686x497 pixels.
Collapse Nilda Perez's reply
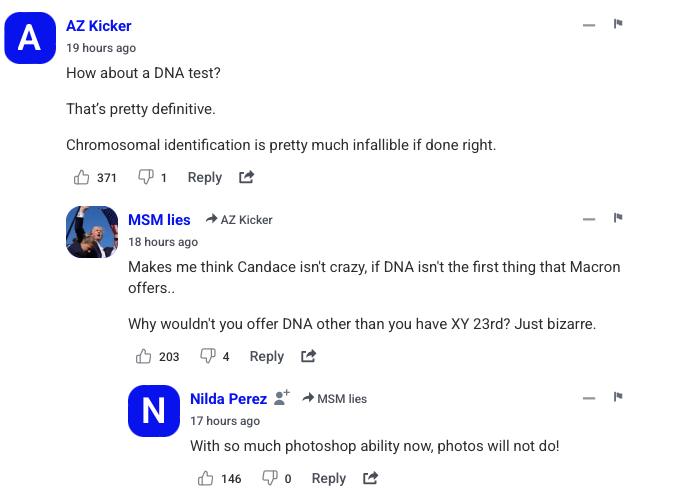click(589, 398)
